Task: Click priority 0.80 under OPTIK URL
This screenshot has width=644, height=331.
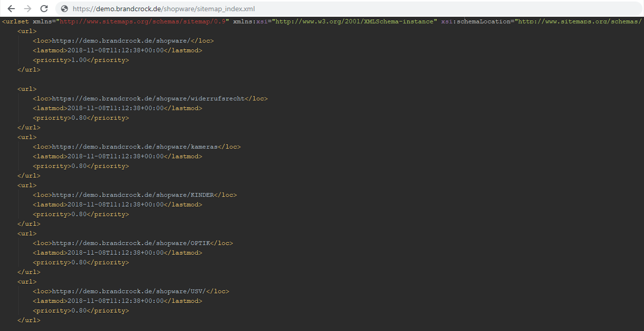Action: coord(80,262)
